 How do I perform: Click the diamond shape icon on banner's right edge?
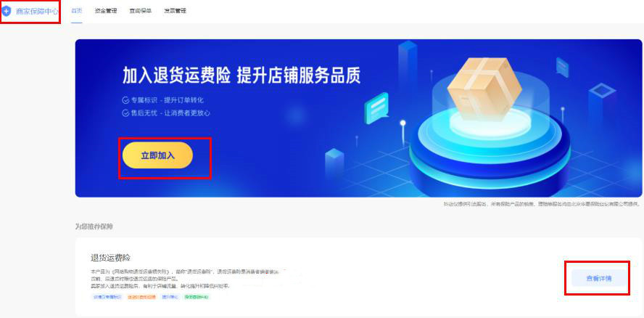[x=602, y=91]
